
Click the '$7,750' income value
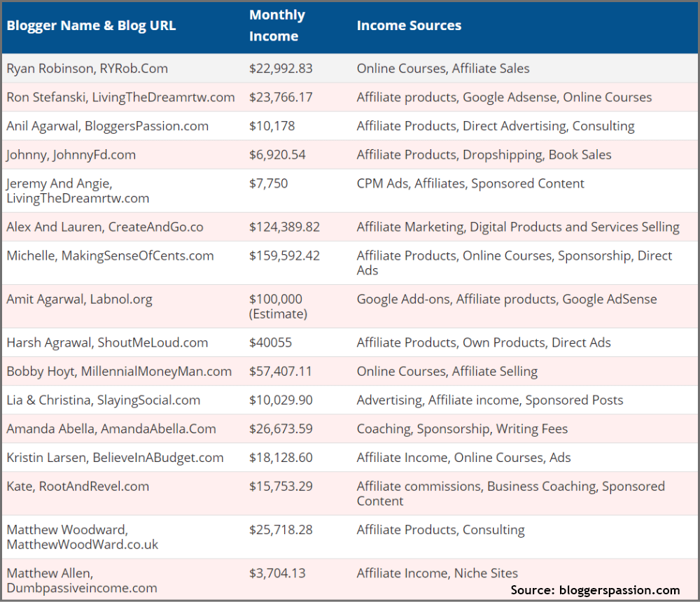coord(268,183)
